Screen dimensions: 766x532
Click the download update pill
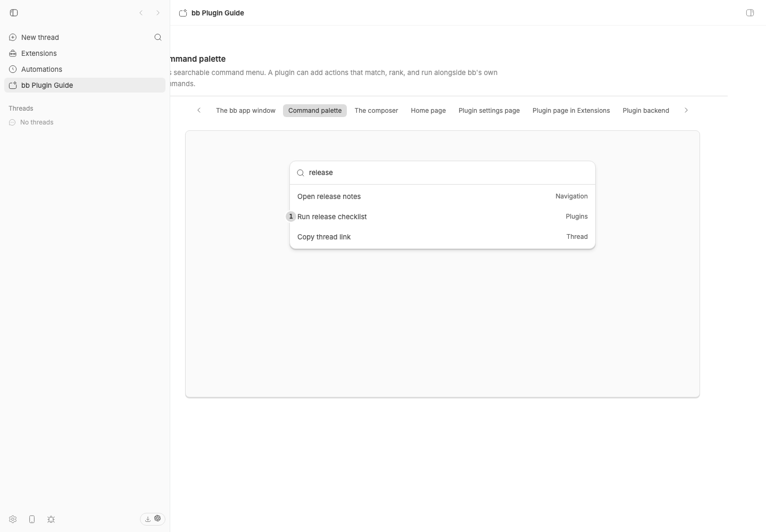[x=153, y=519]
